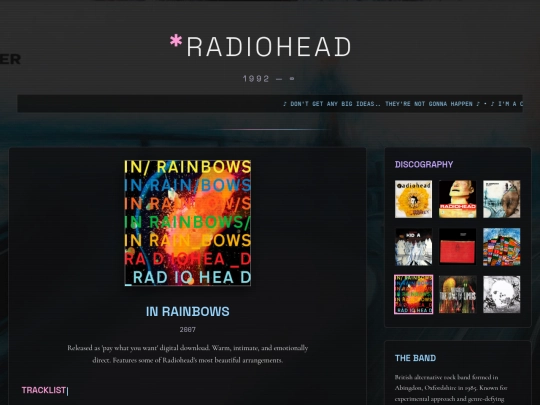Click the large In Rainbows album artwork
The width and height of the screenshot is (540, 405).
[x=188, y=223]
